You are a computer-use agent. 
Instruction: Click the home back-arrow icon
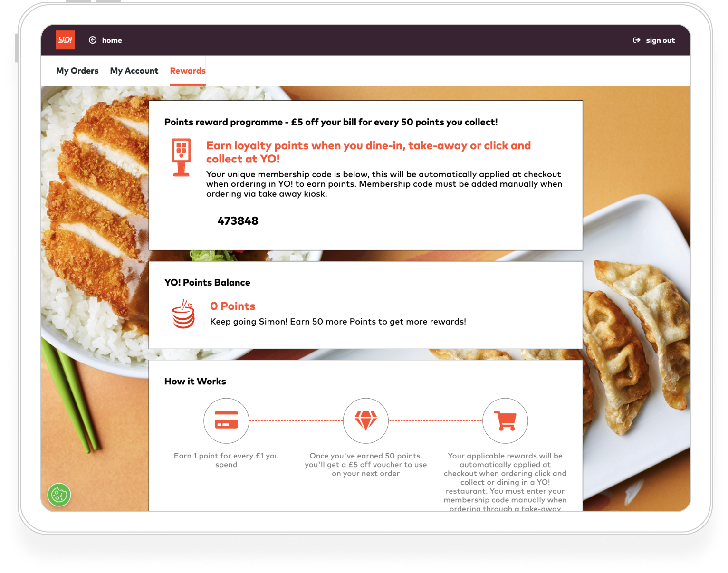coord(93,40)
